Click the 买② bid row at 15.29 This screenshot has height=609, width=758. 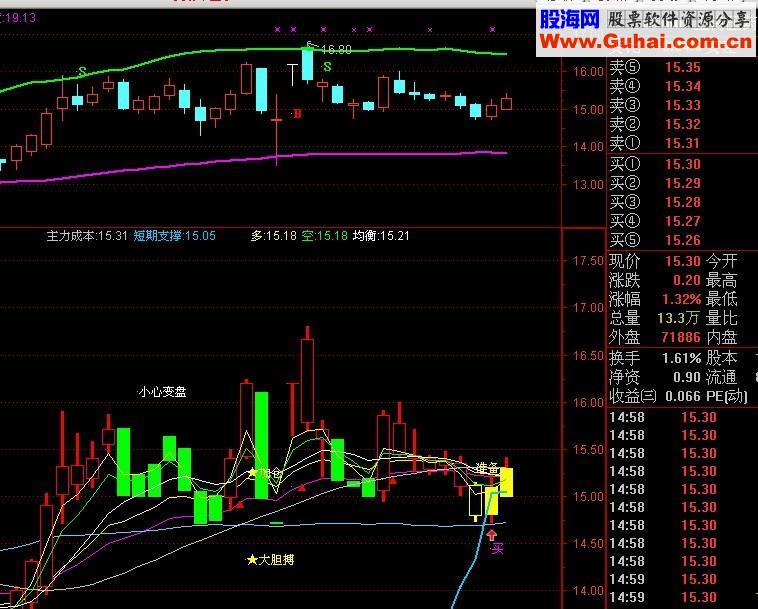[x=655, y=183]
